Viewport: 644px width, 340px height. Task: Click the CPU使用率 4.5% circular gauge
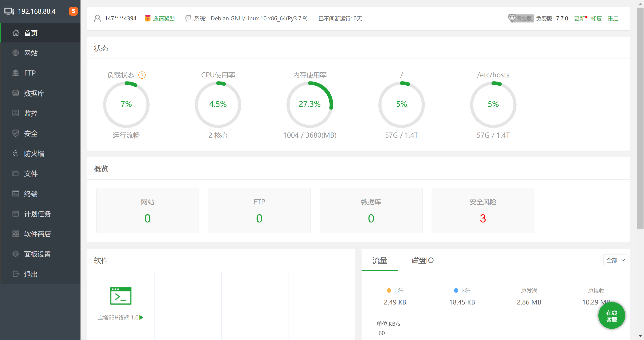click(x=218, y=104)
